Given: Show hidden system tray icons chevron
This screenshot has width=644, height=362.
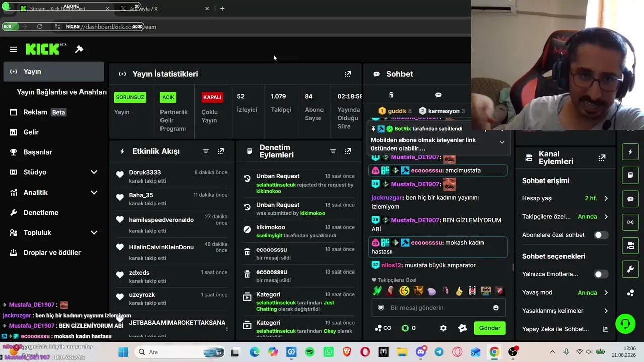Looking at the screenshot, I should click(552, 352).
